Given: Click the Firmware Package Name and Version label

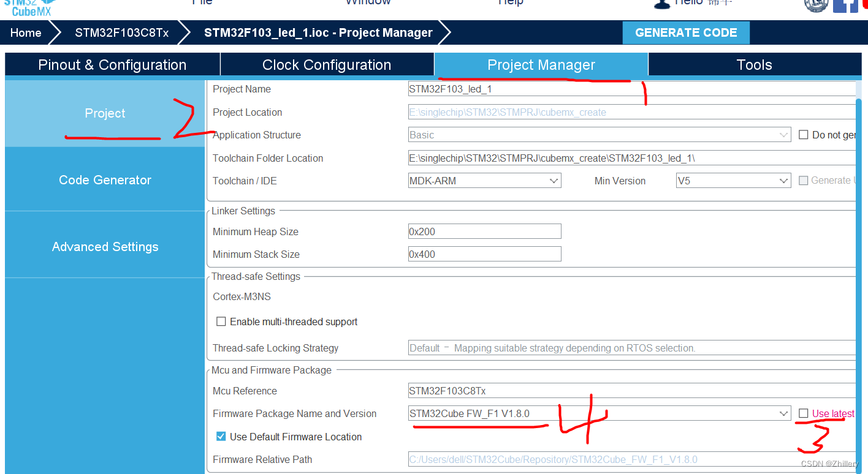Looking at the screenshot, I should pyautogui.click(x=294, y=413).
